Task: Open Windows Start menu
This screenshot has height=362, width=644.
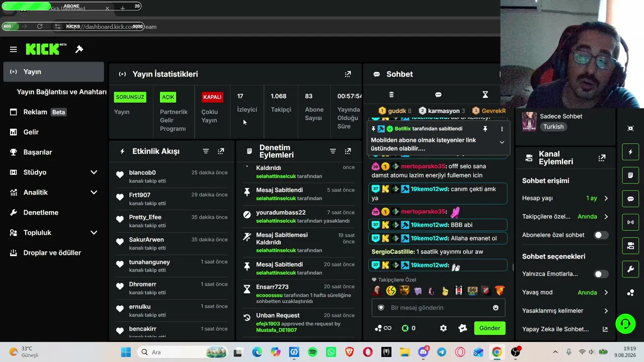Action: point(126,352)
